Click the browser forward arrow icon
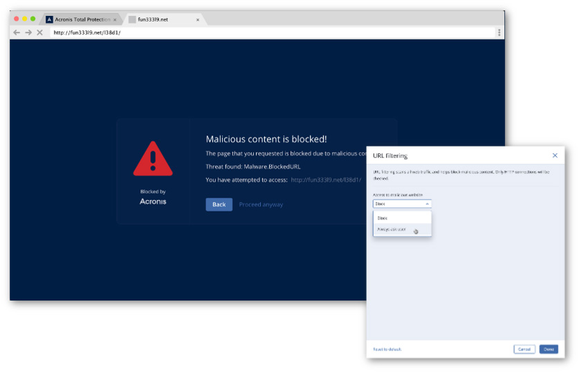588x380 pixels. 28,32
